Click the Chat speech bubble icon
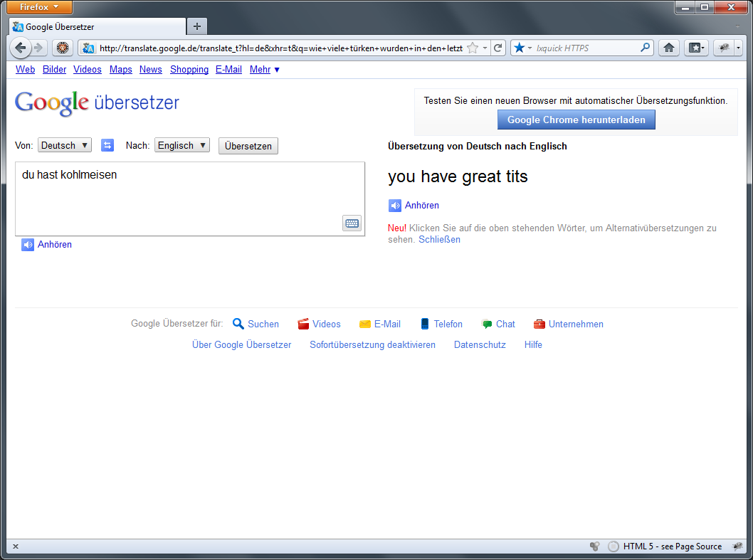The width and height of the screenshot is (753, 560). pyautogui.click(x=487, y=324)
